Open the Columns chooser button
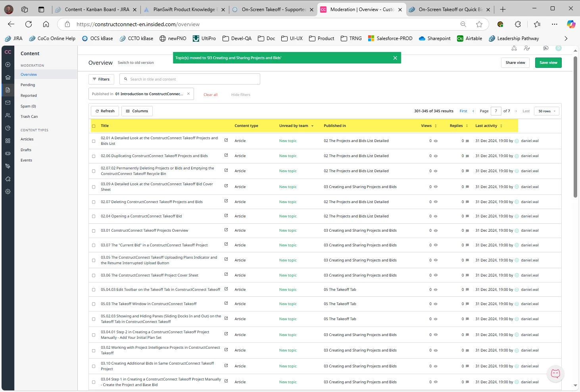 [137, 111]
